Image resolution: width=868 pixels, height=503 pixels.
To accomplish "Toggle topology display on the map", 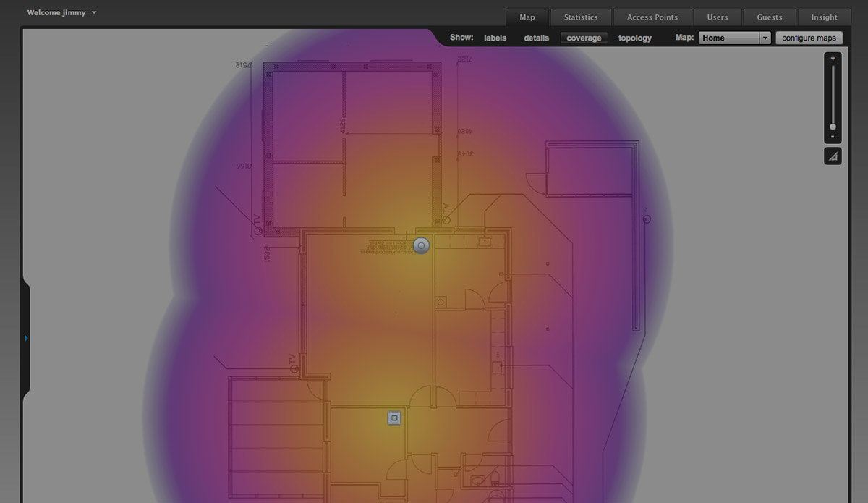I will pos(635,38).
